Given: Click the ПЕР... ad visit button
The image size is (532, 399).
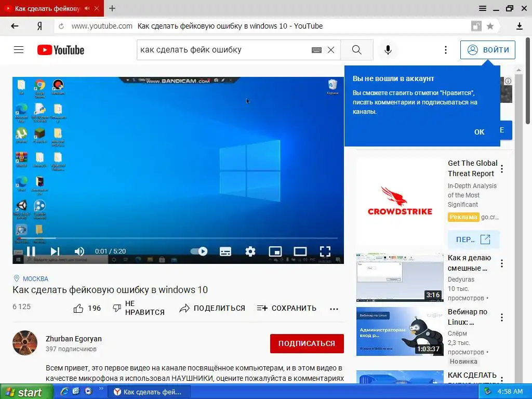Looking at the screenshot, I should (474, 240).
